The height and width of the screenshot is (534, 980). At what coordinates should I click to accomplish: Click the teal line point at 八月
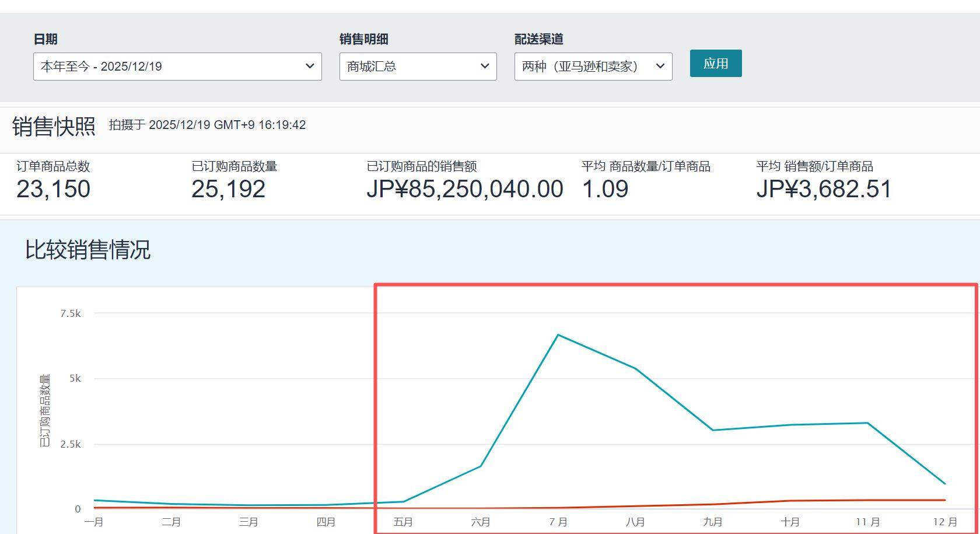point(635,369)
